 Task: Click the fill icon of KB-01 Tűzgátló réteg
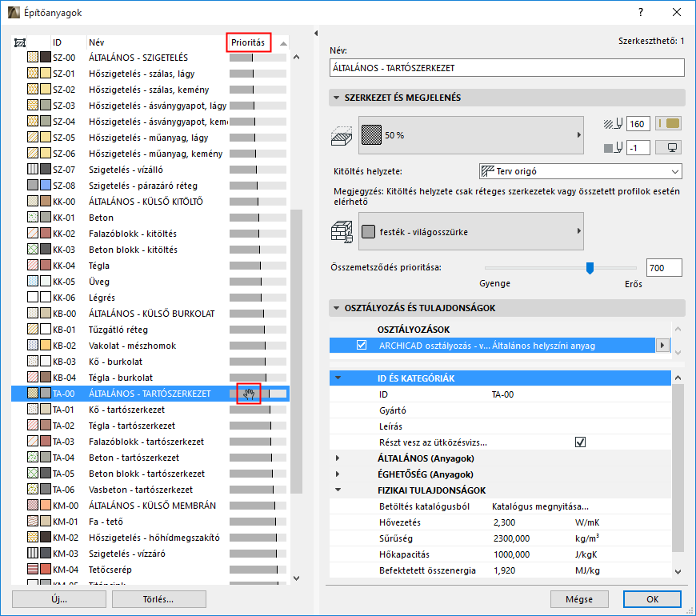point(33,330)
